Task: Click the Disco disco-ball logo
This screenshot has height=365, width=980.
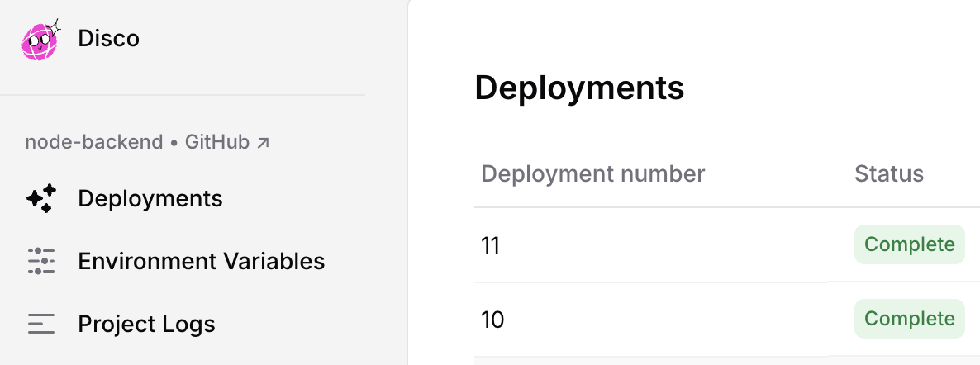Action: (41, 40)
